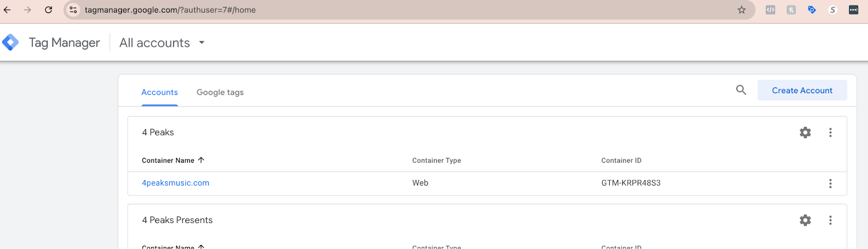Click the Tag Manager title text
868x249 pixels.
tap(64, 42)
